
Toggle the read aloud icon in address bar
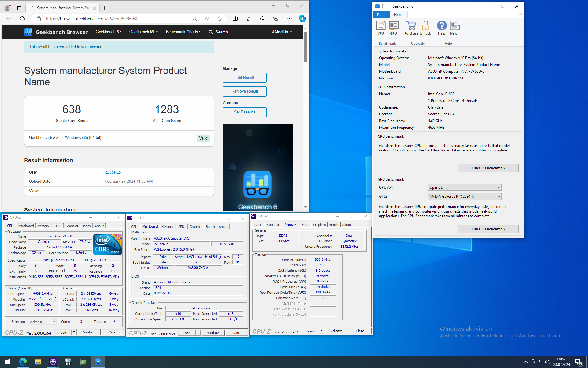click(207, 19)
